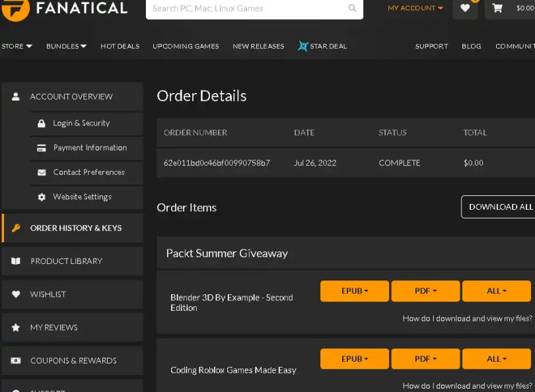Open EPUB dropdown for Blender 3D By Example
Image resolution: width=535 pixels, height=392 pixels.
[355, 291]
